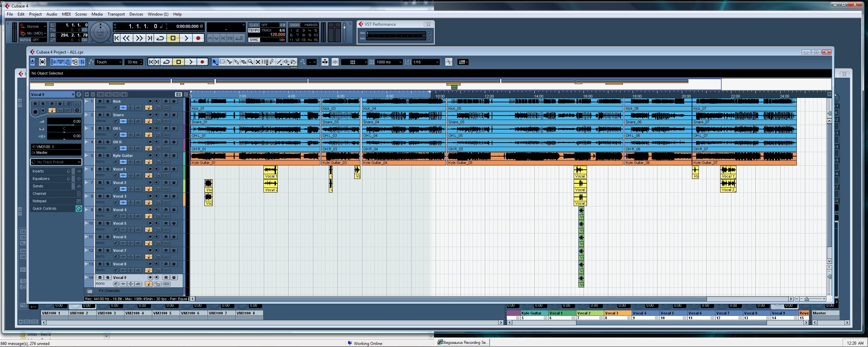Solo the Kyle Guitar track
This screenshot has width=868, height=347.
(x=107, y=156)
